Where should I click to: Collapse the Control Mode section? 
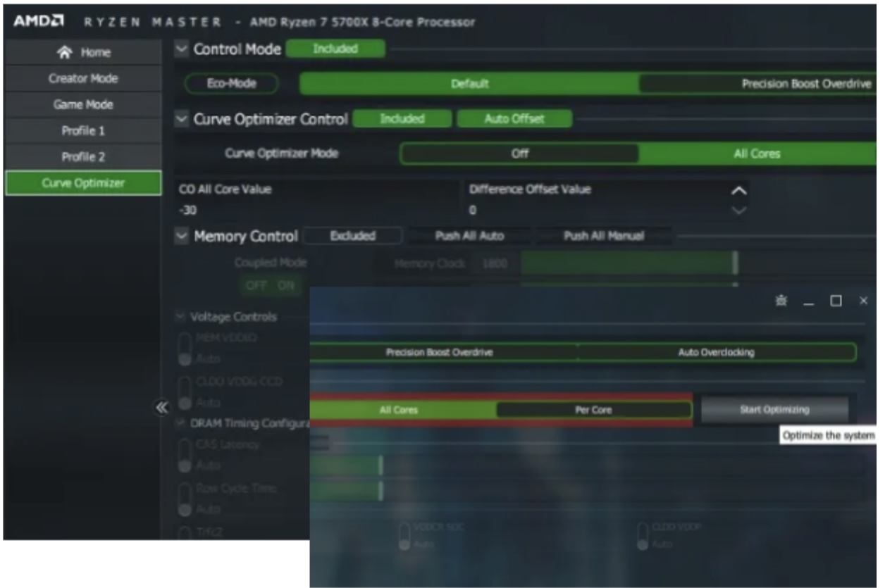(x=182, y=49)
